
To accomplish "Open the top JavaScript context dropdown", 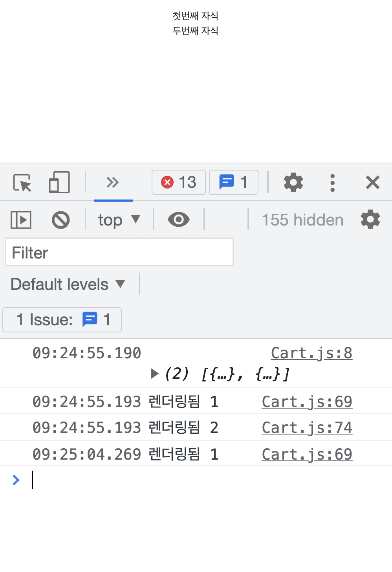I will coord(119,220).
